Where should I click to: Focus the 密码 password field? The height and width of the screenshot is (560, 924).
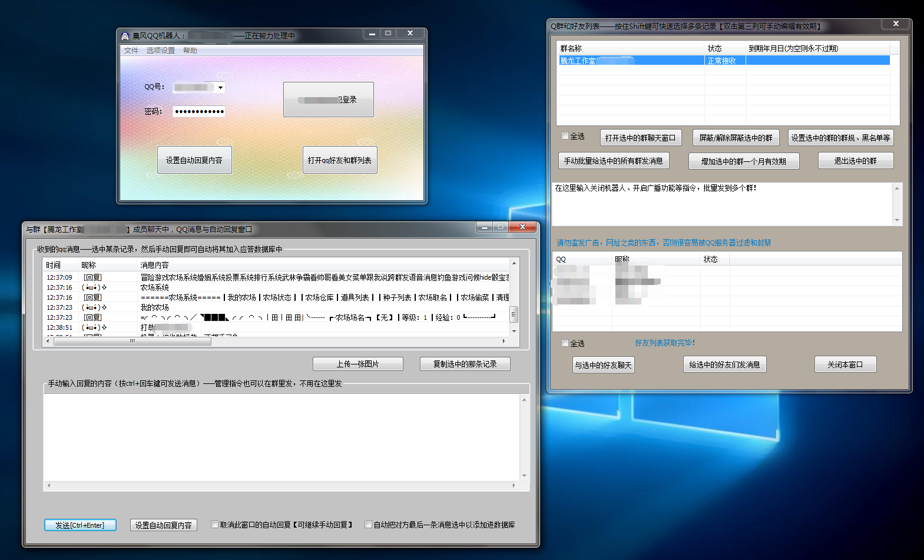point(199,111)
